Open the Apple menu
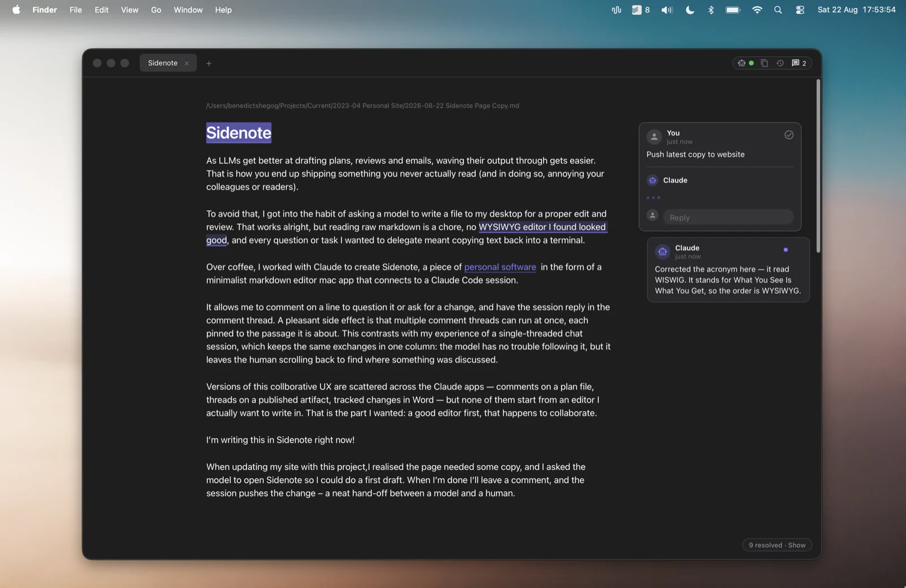The height and width of the screenshot is (588, 906). (16, 10)
